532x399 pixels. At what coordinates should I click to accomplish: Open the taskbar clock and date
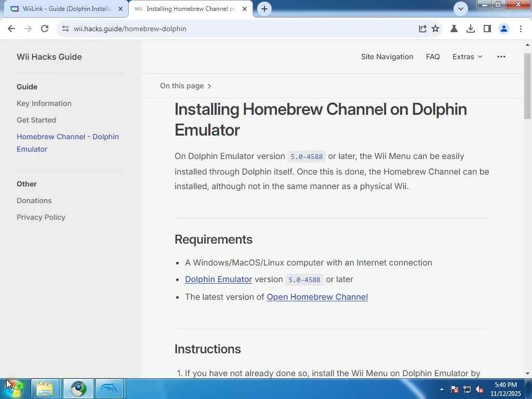click(x=506, y=389)
